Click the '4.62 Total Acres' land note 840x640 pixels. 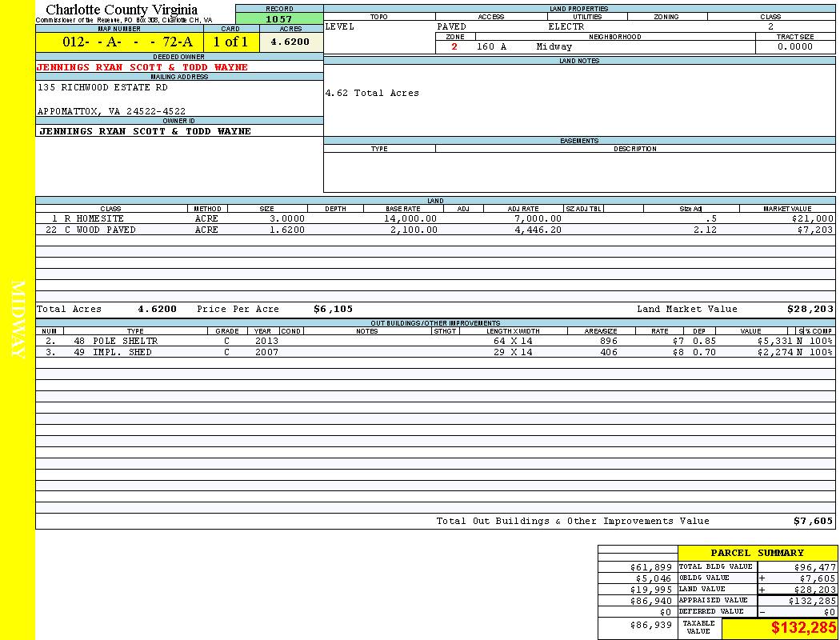tap(372, 93)
